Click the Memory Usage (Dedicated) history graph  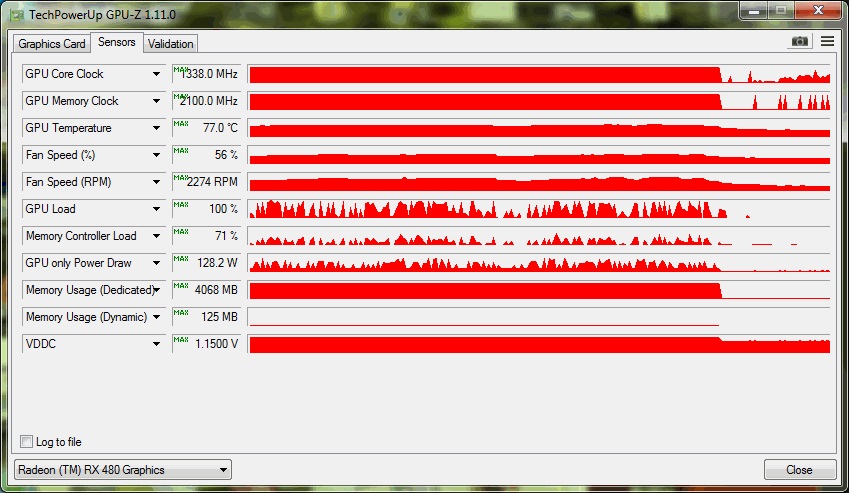539,290
